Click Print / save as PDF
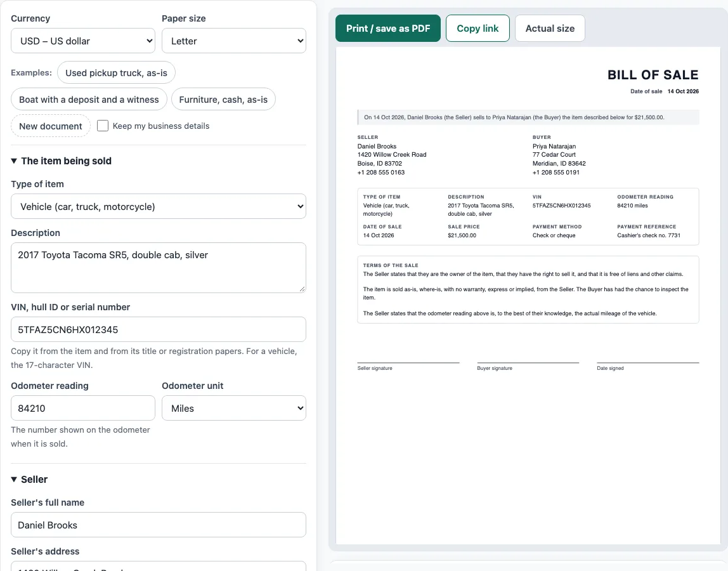Screen dimensions: 728x571 click(387, 29)
